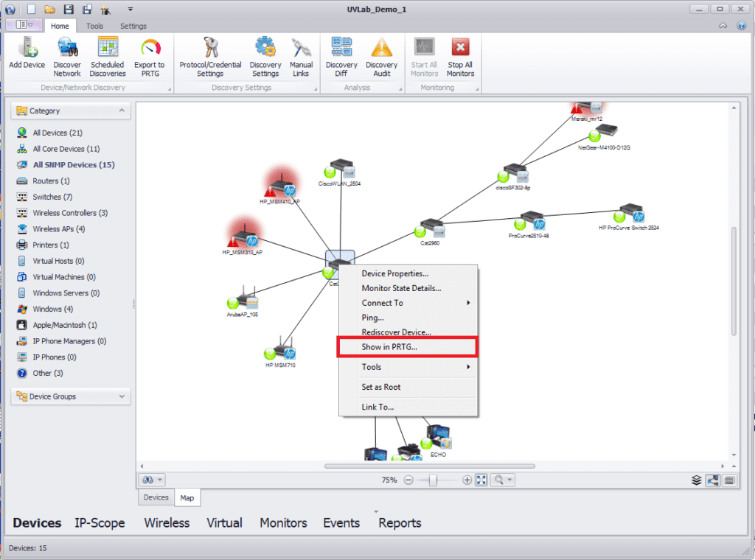The image size is (755, 560).
Task: Click Stop All Monitors
Action: coord(460,57)
